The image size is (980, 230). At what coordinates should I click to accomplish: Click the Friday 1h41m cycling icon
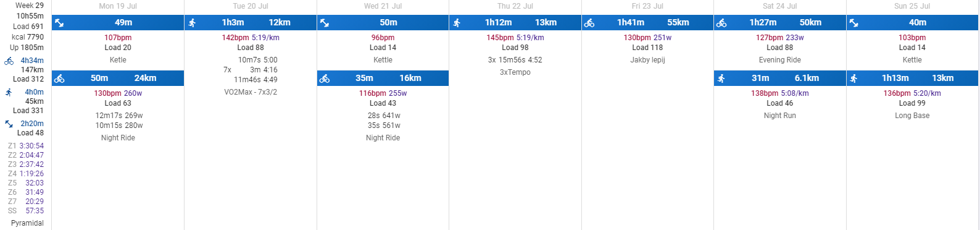tap(589, 23)
